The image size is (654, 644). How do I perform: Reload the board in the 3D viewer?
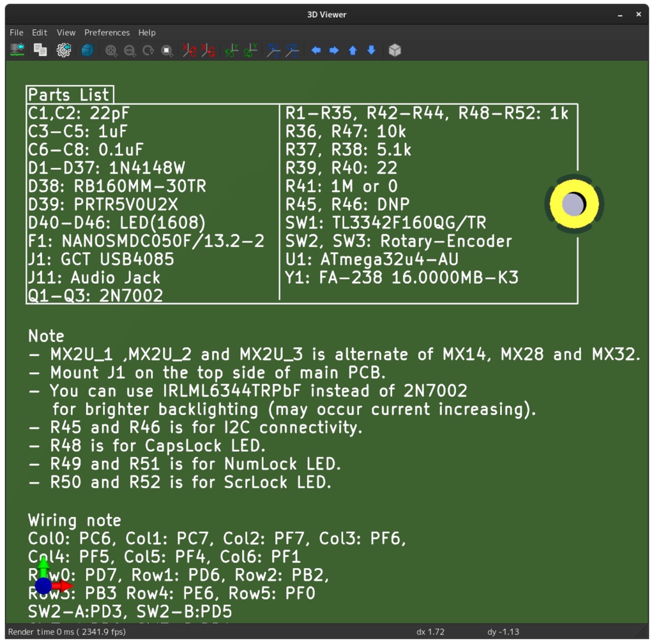[15, 50]
